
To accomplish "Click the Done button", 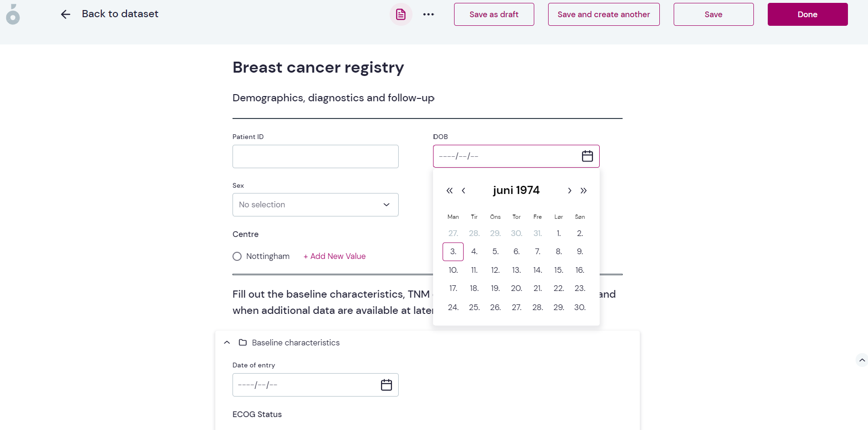I will (808, 14).
